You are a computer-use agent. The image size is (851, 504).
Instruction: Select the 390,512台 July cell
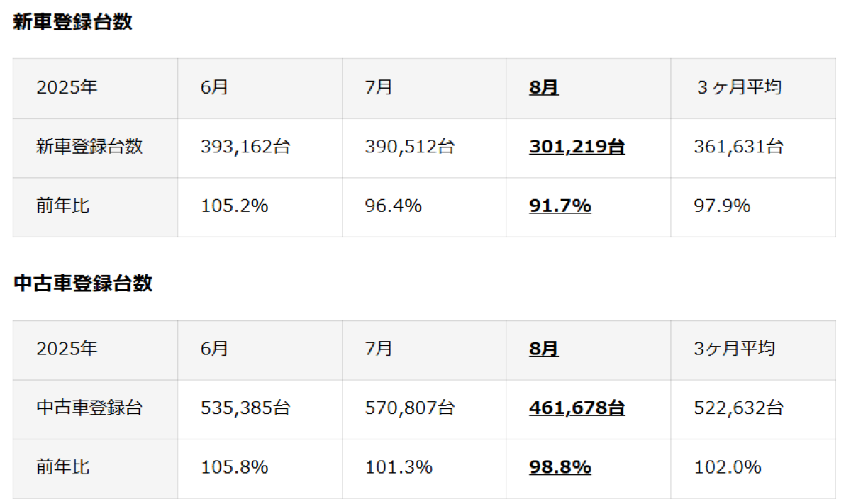click(424, 147)
